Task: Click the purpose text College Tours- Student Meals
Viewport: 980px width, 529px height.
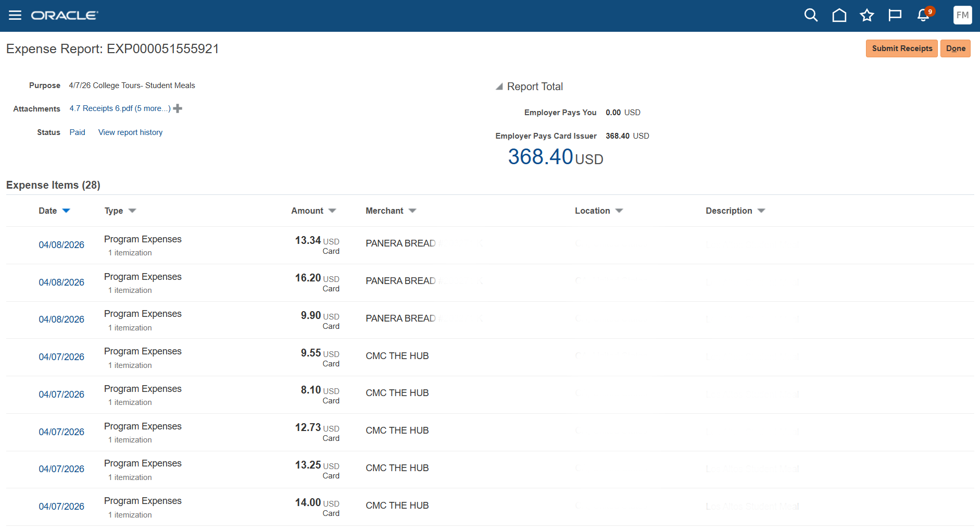Action: tap(144, 85)
